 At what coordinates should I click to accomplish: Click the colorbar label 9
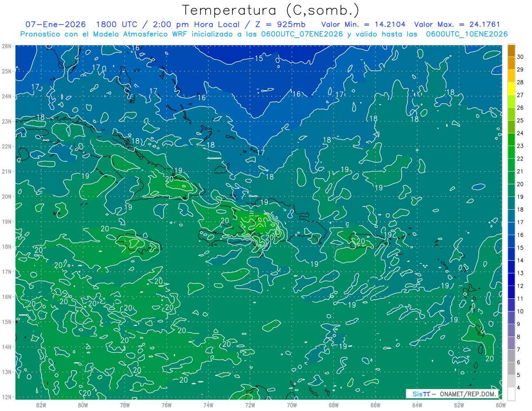[519, 324]
